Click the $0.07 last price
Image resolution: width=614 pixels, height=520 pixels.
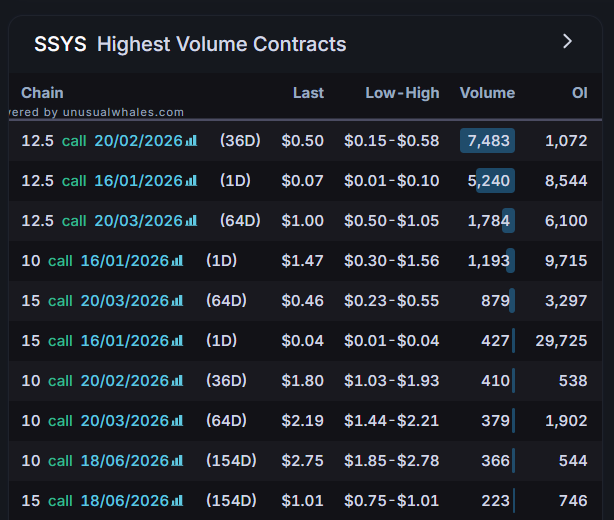click(x=302, y=181)
